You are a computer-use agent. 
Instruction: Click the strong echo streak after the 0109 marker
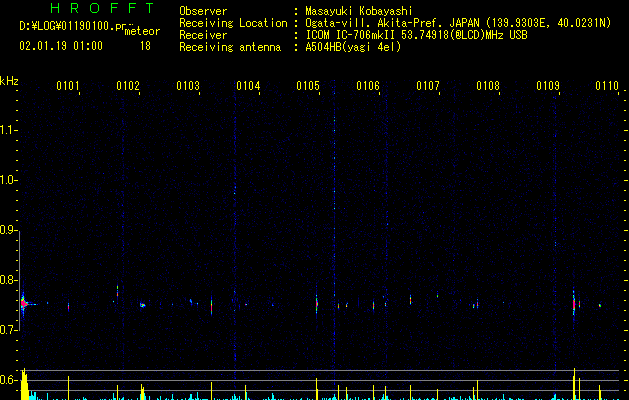574,304
